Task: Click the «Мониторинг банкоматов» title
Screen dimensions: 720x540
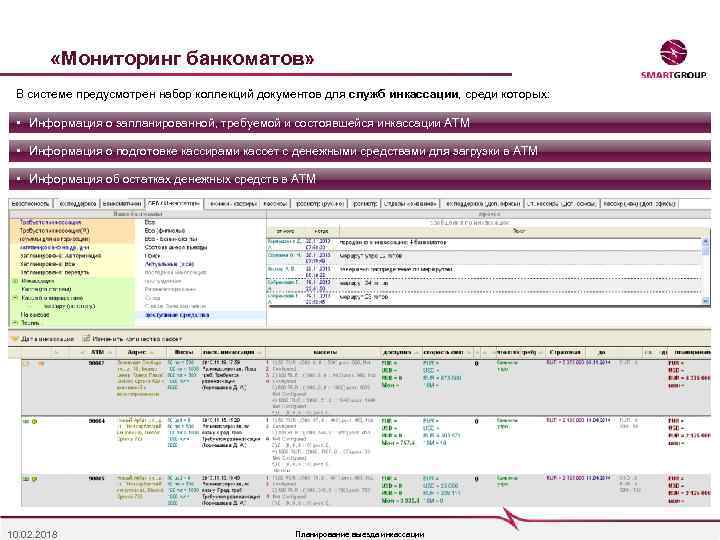Action: tap(182, 58)
